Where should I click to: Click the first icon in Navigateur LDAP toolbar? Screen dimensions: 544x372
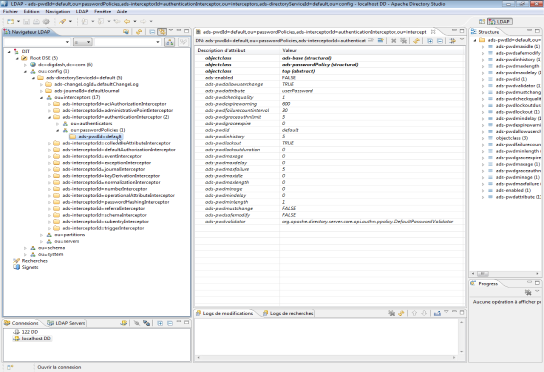(126, 32)
